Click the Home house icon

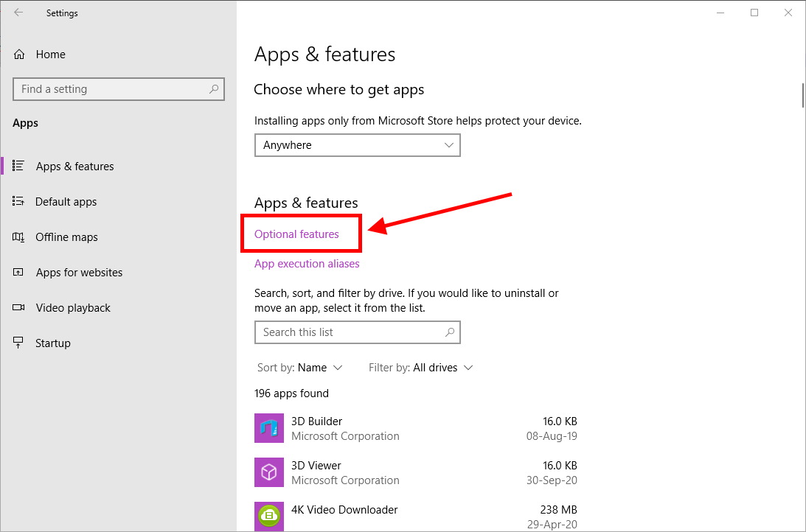19,54
